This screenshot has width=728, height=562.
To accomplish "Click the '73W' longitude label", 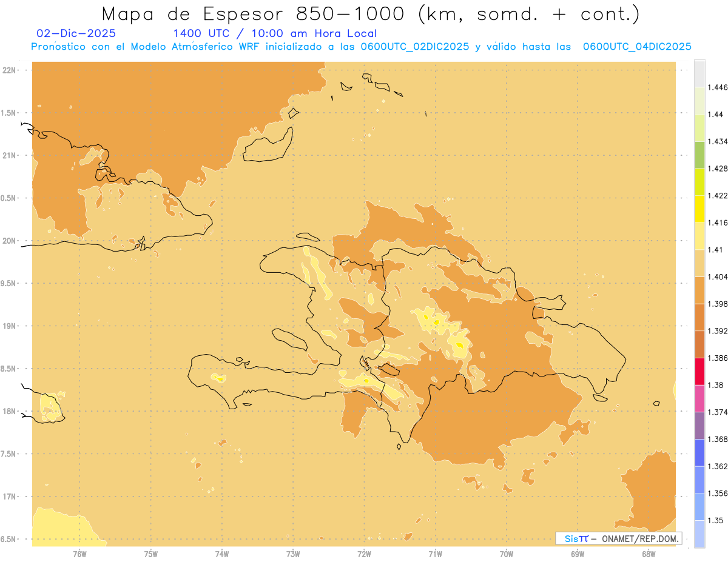I will click(293, 554).
